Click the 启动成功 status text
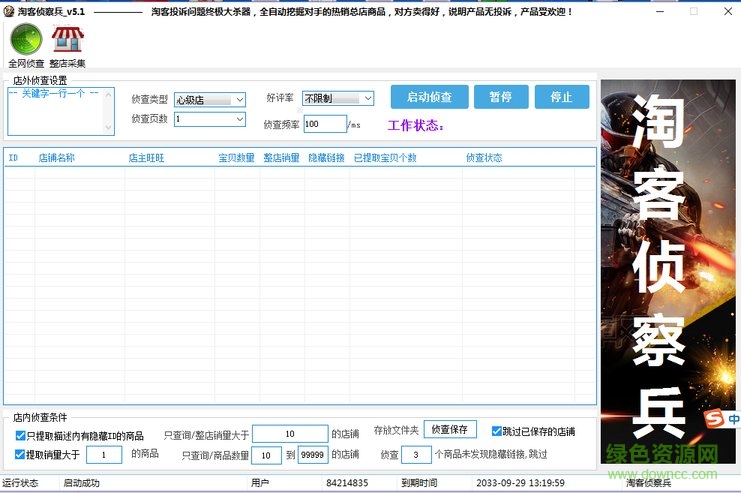The height and width of the screenshot is (493, 741). click(81, 483)
